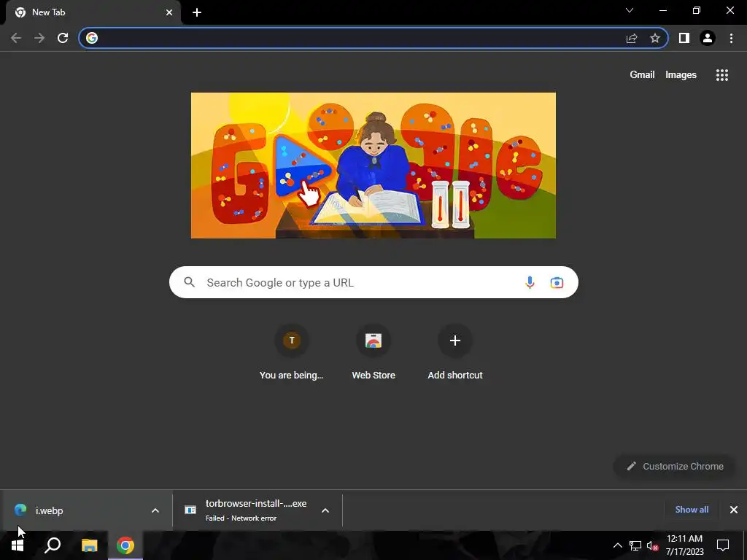Open the Chrome profile avatar
The height and width of the screenshot is (560, 747).
708,38
